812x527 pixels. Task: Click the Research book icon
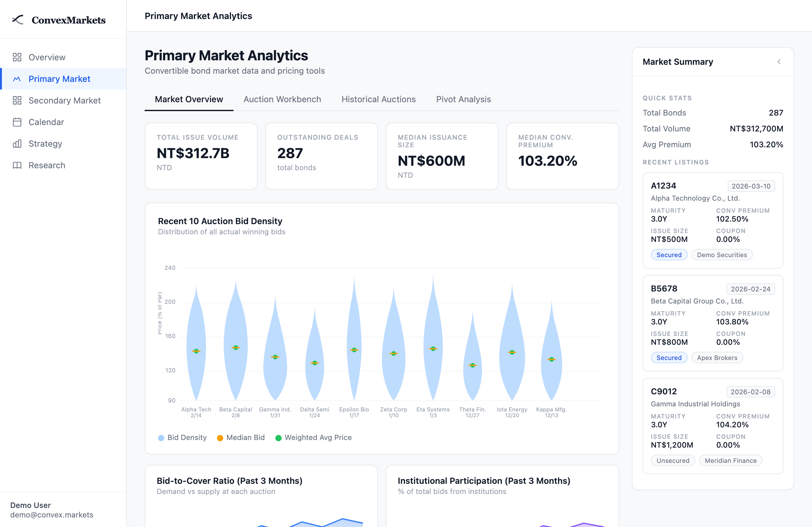click(17, 165)
